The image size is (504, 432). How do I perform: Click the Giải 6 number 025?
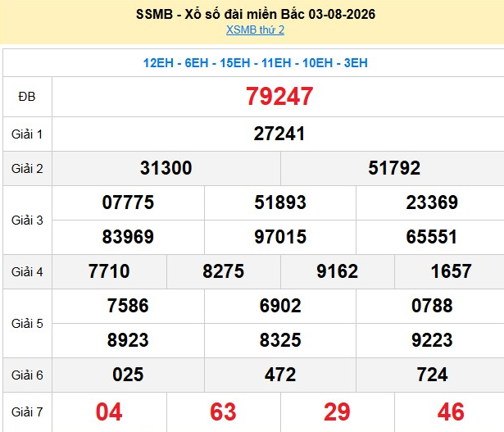128,375
